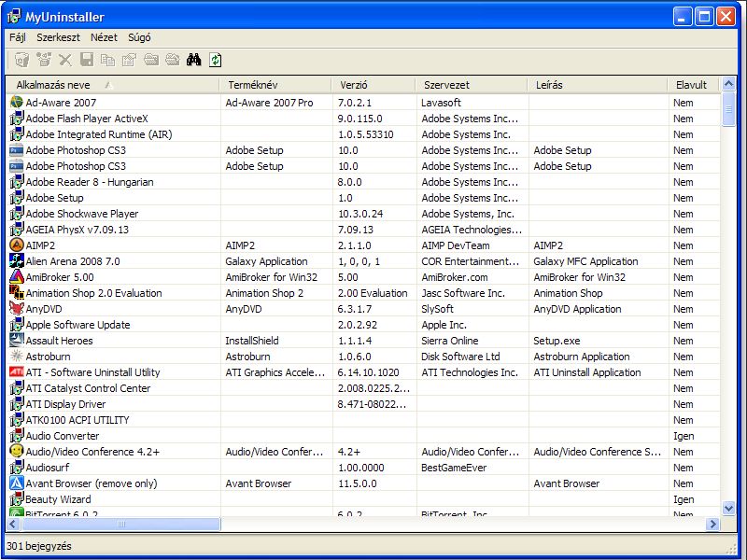Image resolution: width=747 pixels, height=560 pixels.
Task: Select the ATI Catalyst Control Center entry
Action: click(x=88, y=388)
